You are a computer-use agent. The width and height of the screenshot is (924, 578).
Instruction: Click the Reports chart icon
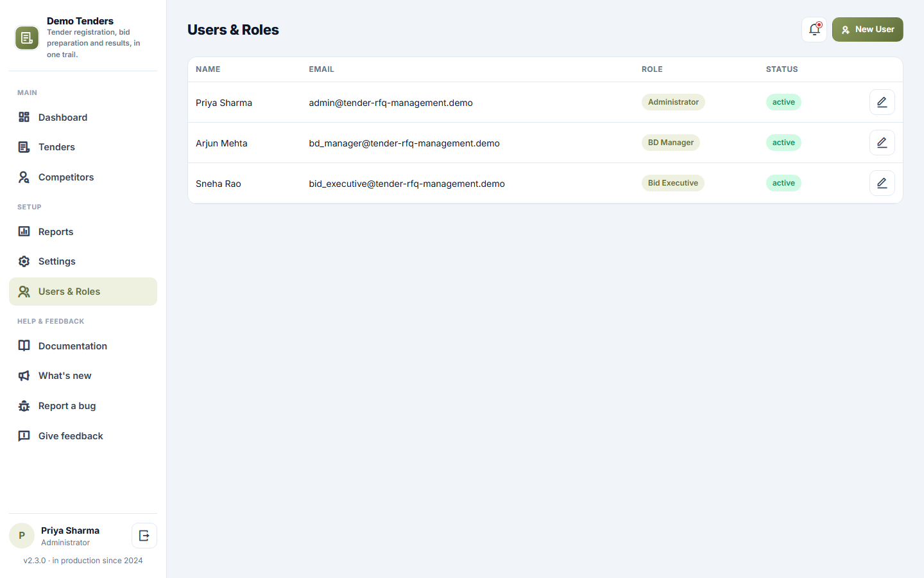click(x=24, y=231)
